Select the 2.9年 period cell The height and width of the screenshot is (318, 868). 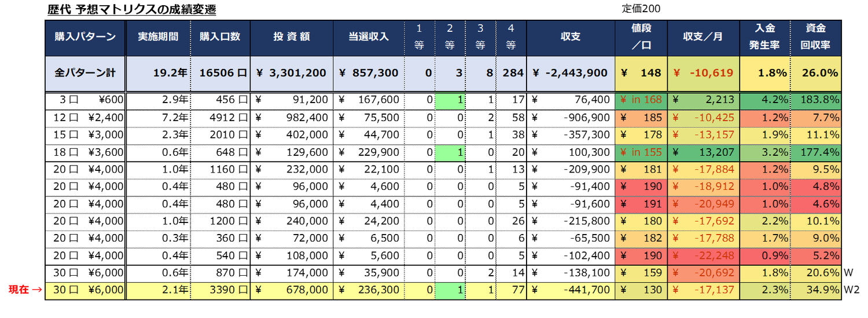coord(158,100)
